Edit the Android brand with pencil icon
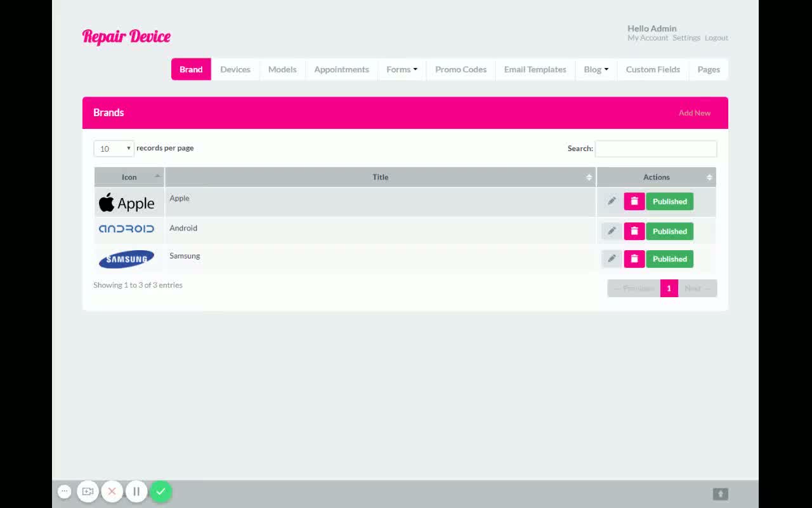This screenshot has height=508, width=812. (x=612, y=231)
